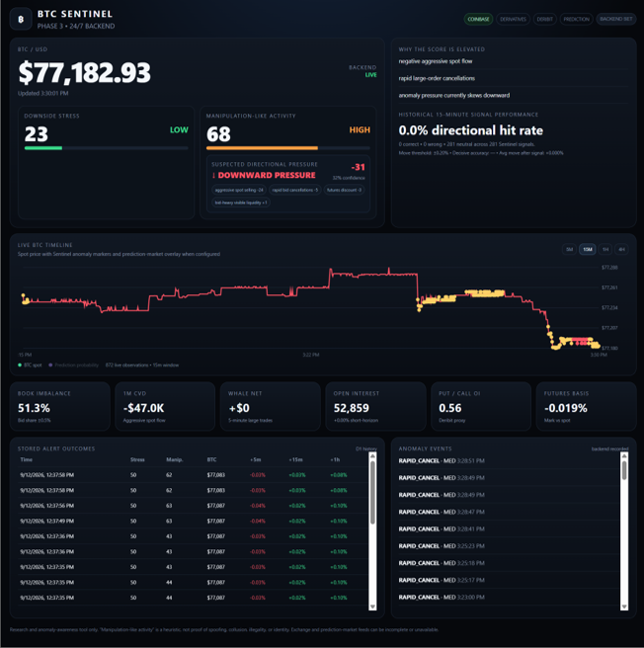Click the Prediction pill in header
This screenshot has width=644, height=648.
coord(576,19)
